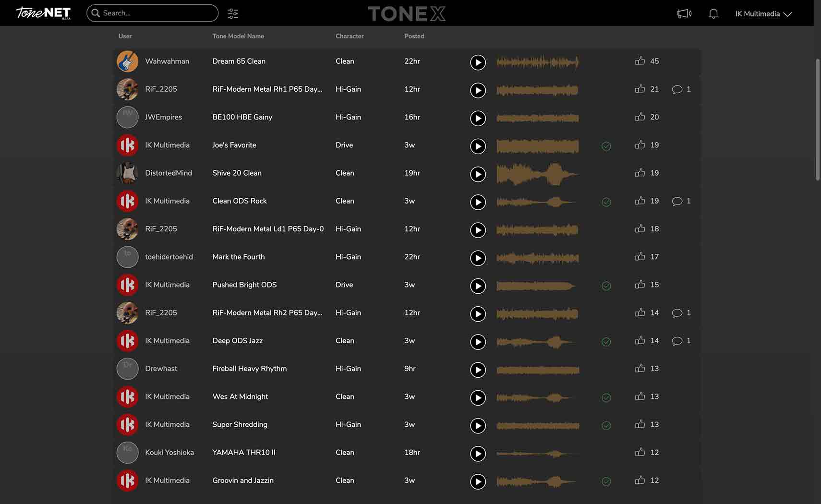
Task: Sort by the Posted column header
Action: [x=414, y=36]
